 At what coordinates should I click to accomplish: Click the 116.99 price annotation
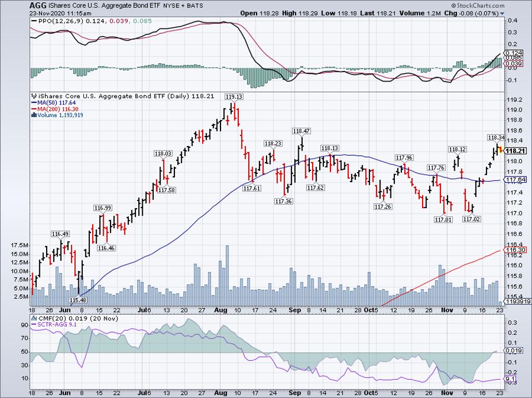[103, 208]
